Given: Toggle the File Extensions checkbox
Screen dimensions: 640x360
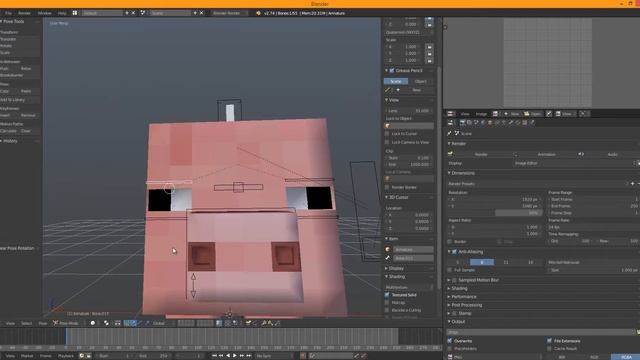Looking at the screenshot, I should tap(549, 341).
